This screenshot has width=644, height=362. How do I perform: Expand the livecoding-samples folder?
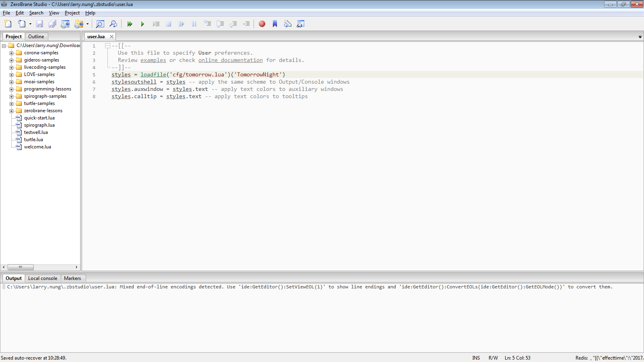coord(12,68)
